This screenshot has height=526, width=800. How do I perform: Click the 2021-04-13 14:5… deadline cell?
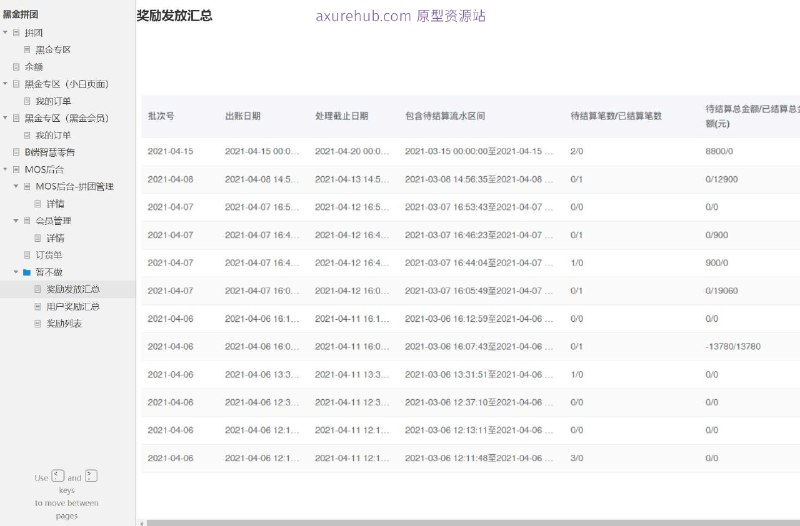352,179
